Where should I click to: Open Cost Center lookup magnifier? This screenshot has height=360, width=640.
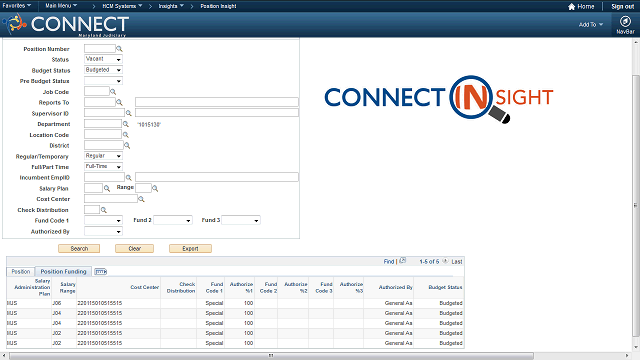pyautogui.click(x=141, y=199)
